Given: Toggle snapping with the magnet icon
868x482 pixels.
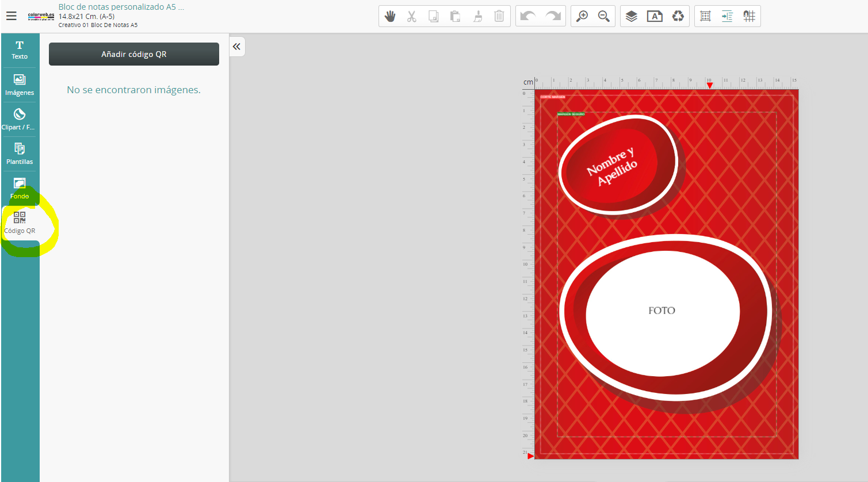Looking at the screenshot, I should 749,16.
